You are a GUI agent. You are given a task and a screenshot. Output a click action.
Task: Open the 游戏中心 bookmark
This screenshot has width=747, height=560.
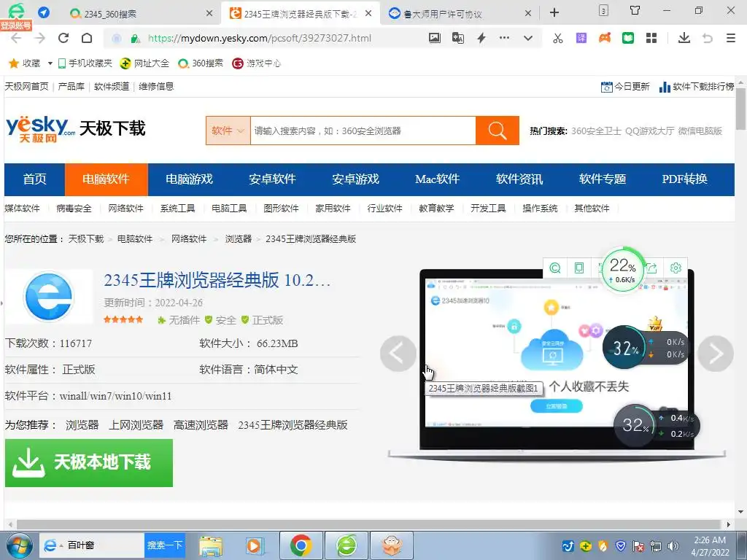point(257,63)
